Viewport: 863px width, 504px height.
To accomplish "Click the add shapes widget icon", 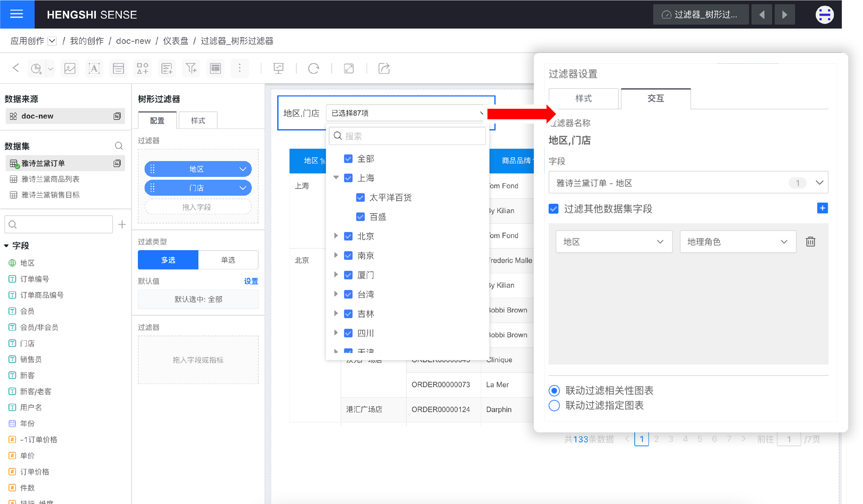I will (x=143, y=68).
